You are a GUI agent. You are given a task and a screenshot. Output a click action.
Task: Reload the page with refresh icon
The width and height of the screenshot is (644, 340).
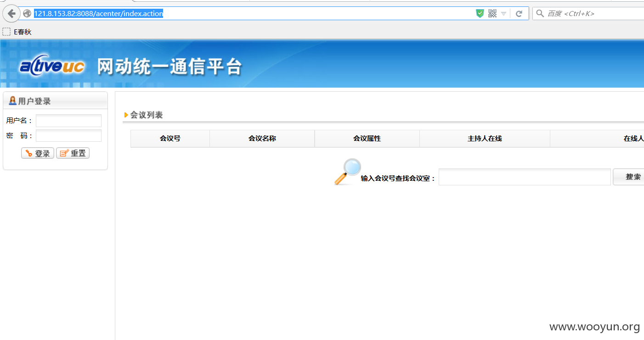click(x=519, y=14)
